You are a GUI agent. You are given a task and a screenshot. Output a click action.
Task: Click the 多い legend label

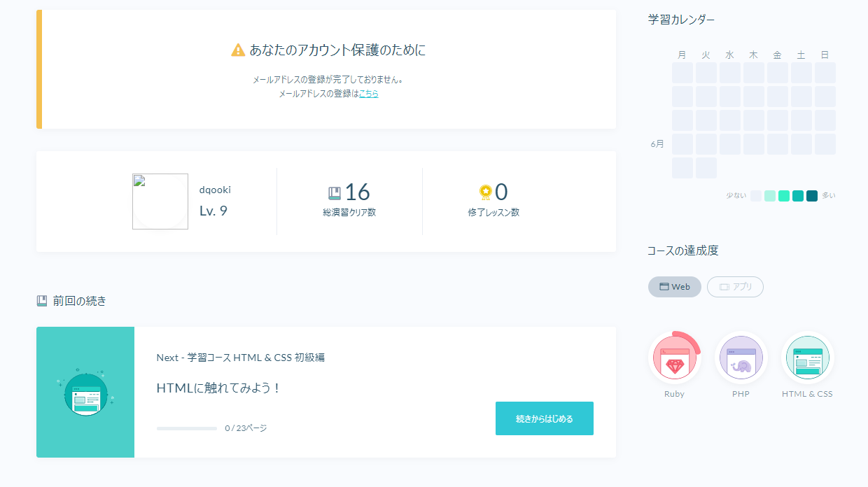(x=829, y=196)
